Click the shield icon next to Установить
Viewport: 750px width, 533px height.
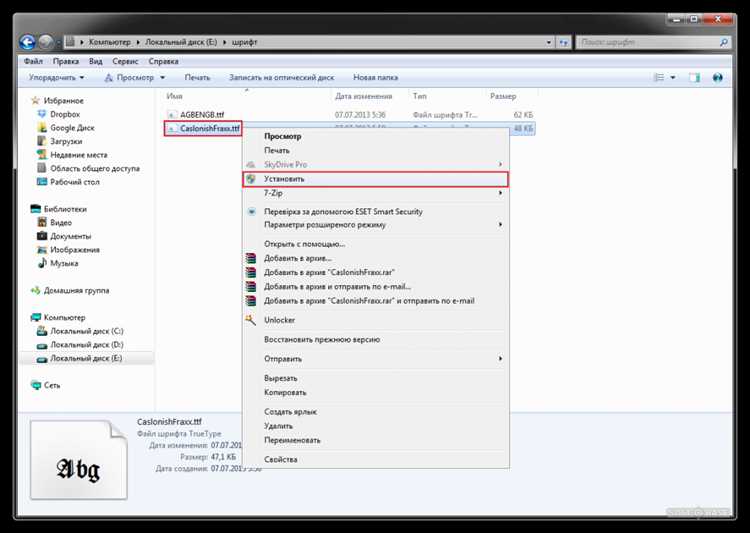tap(251, 179)
